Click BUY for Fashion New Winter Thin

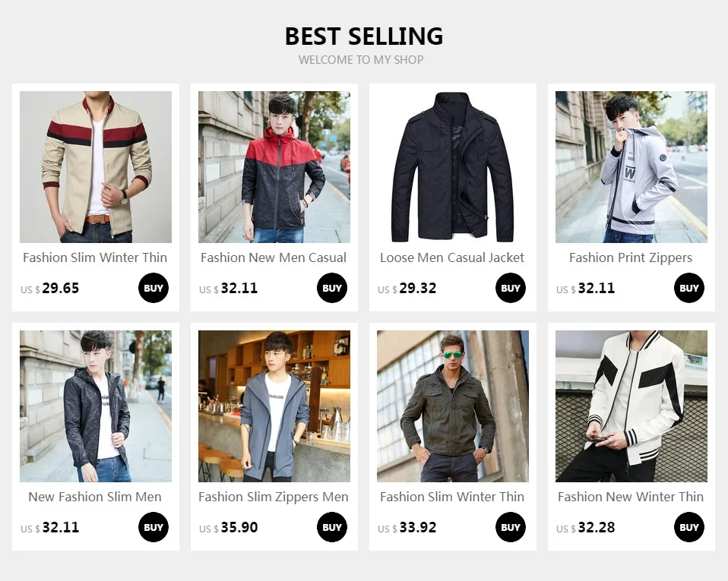tap(689, 527)
